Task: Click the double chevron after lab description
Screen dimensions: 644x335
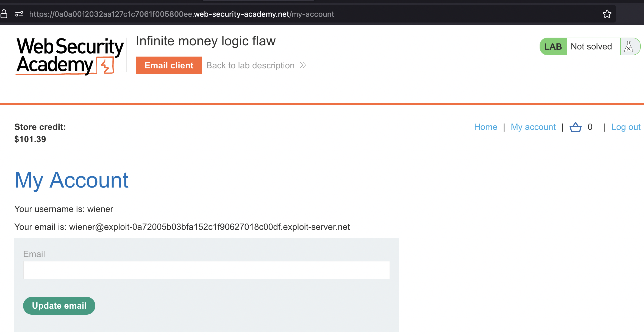Action: (303, 65)
